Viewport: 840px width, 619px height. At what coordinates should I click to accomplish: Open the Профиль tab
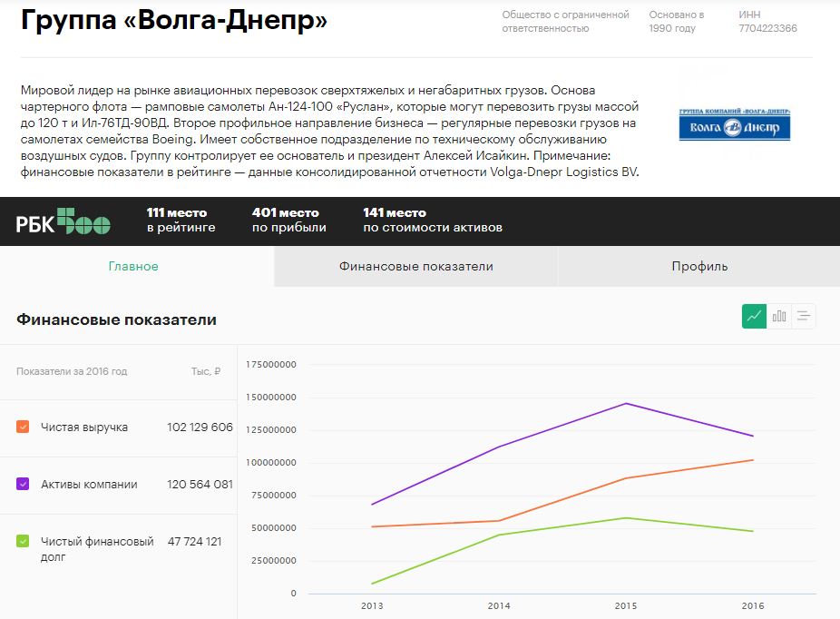pyautogui.click(x=698, y=266)
